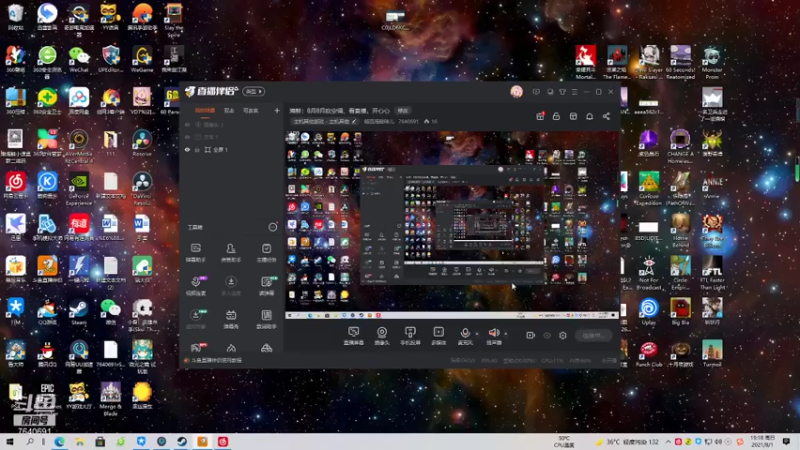Open the 视频连麦 video co-stream tool
Screen dimensions: 800x450
195,286
